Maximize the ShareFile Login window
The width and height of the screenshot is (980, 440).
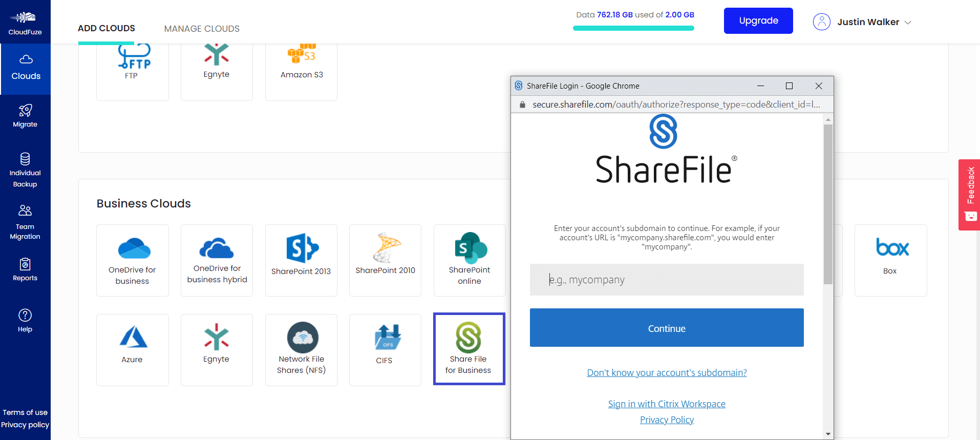pyautogui.click(x=789, y=86)
